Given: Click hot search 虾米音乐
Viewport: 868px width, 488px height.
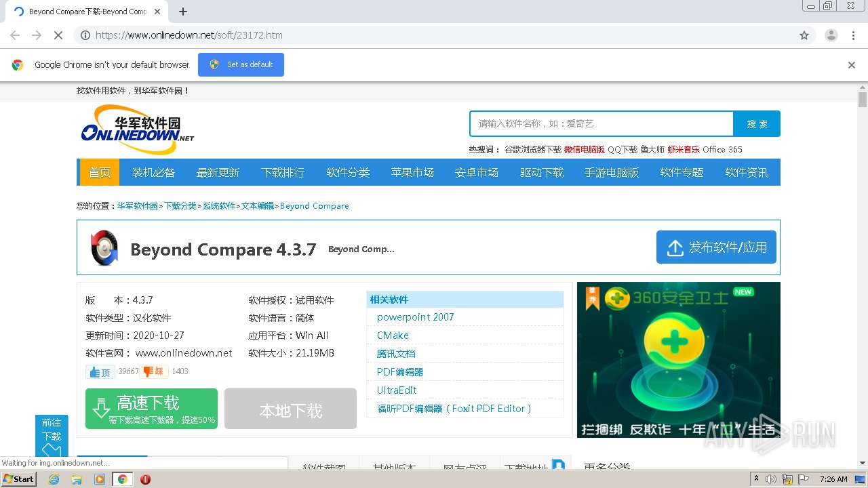Looking at the screenshot, I should tap(684, 150).
